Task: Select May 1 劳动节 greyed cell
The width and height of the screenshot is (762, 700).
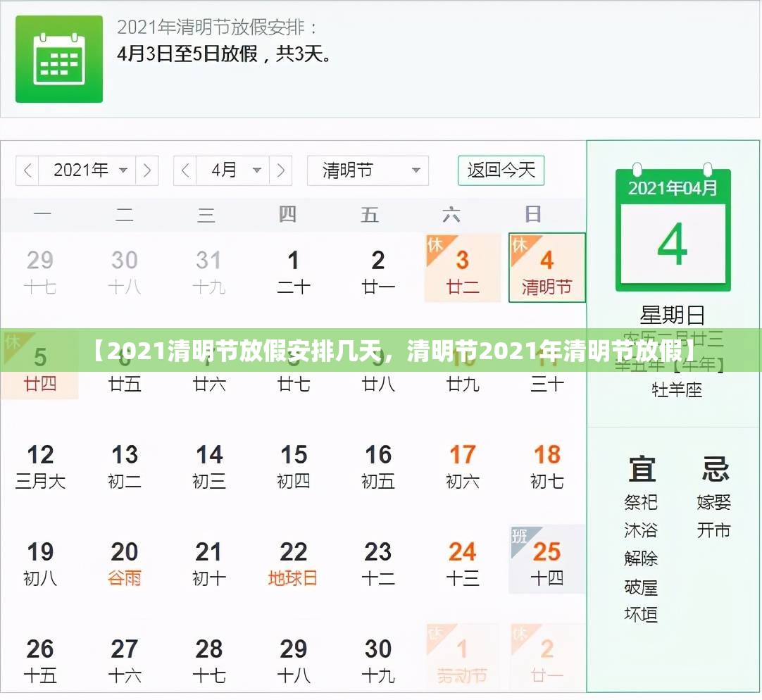Action: (x=463, y=658)
